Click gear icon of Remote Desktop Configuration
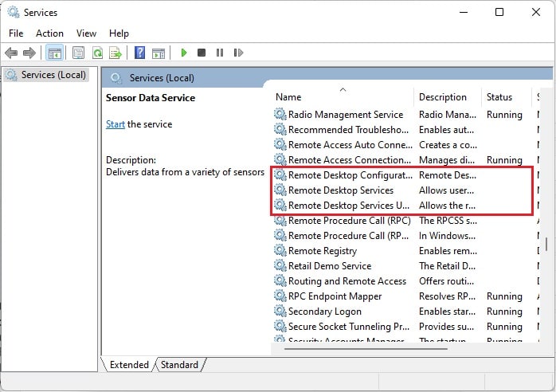The height and width of the screenshot is (392, 556). pos(280,175)
